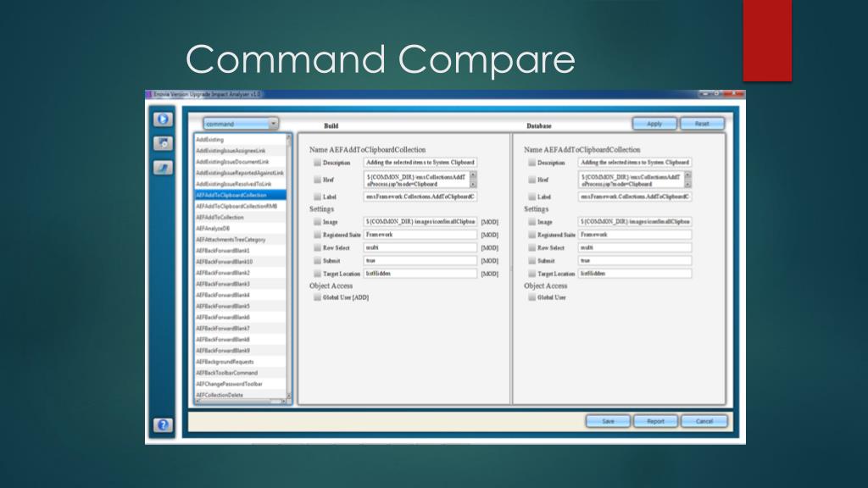This screenshot has height=488, width=868.
Task: Open the help question mark icon
Action: pos(163,425)
